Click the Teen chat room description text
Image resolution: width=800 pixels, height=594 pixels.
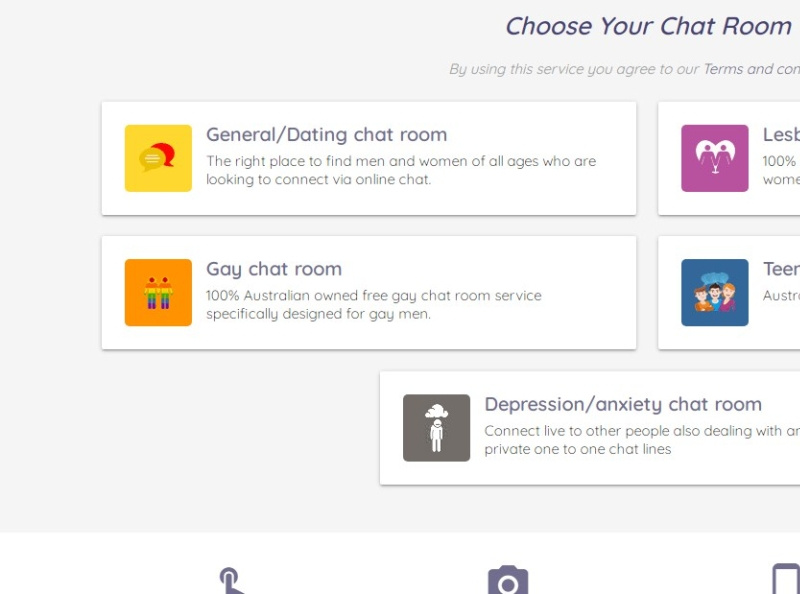point(781,296)
